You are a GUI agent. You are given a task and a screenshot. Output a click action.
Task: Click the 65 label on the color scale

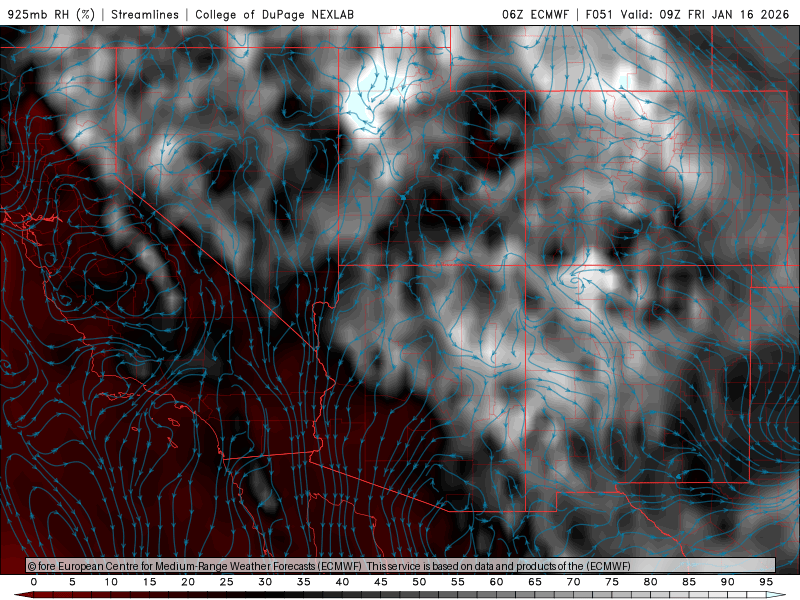535,582
